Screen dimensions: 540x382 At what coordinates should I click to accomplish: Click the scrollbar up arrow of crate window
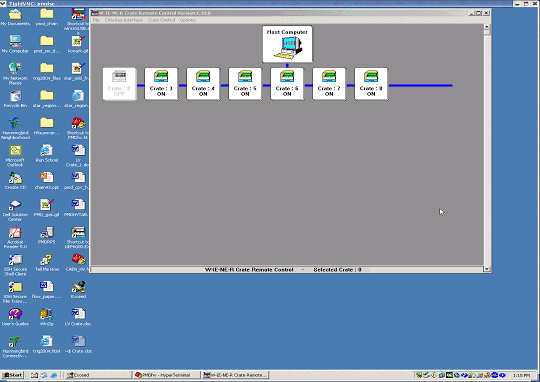(x=487, y=27)
